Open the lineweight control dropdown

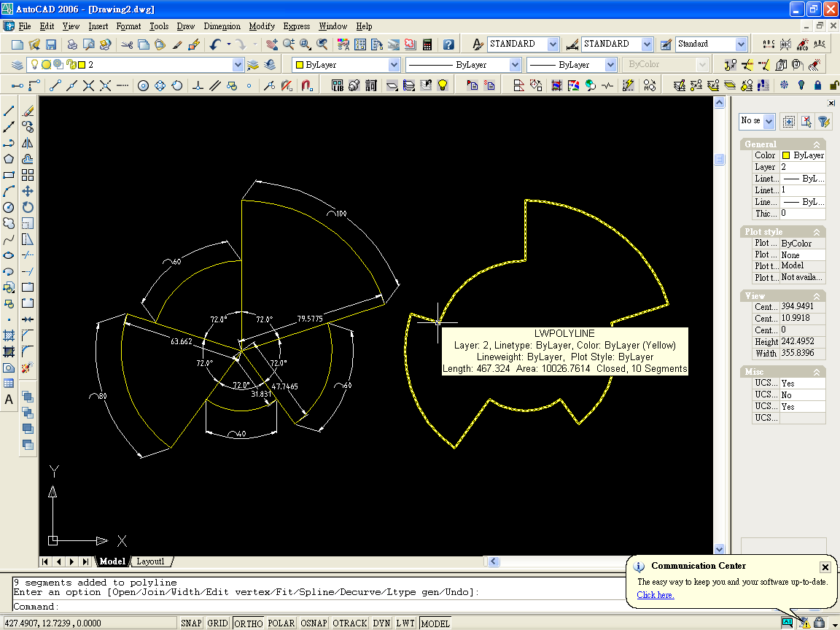(x=610, y=65)
